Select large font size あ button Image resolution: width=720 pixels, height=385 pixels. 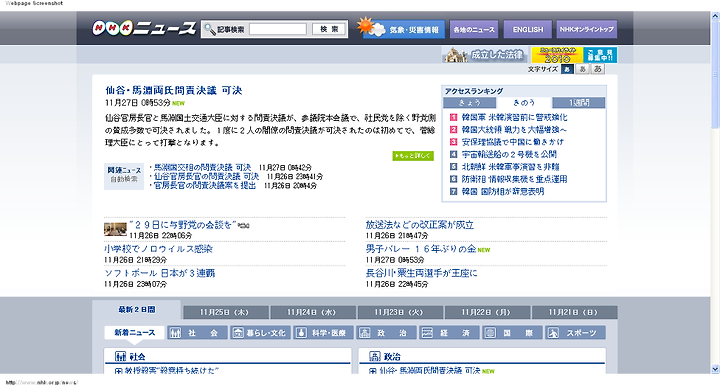(597, 69)
